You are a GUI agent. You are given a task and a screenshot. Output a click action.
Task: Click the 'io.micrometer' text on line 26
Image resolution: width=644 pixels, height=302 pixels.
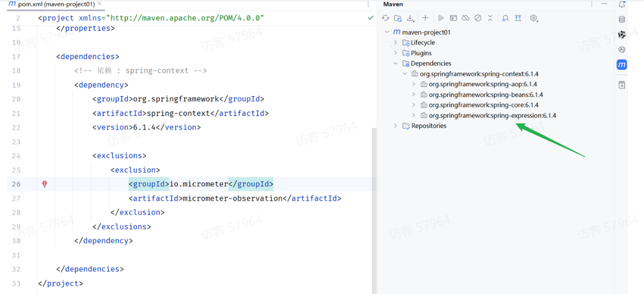tap(199, 184)
